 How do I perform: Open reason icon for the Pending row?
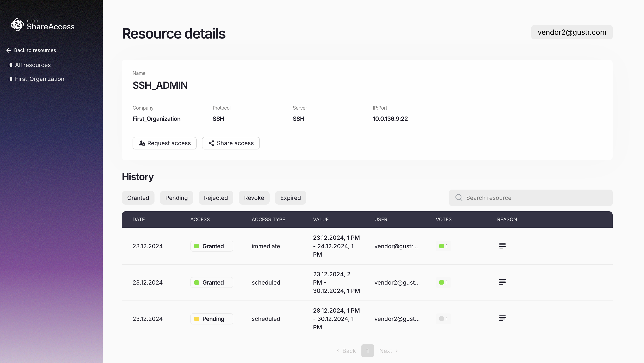(x=502, y=318)
